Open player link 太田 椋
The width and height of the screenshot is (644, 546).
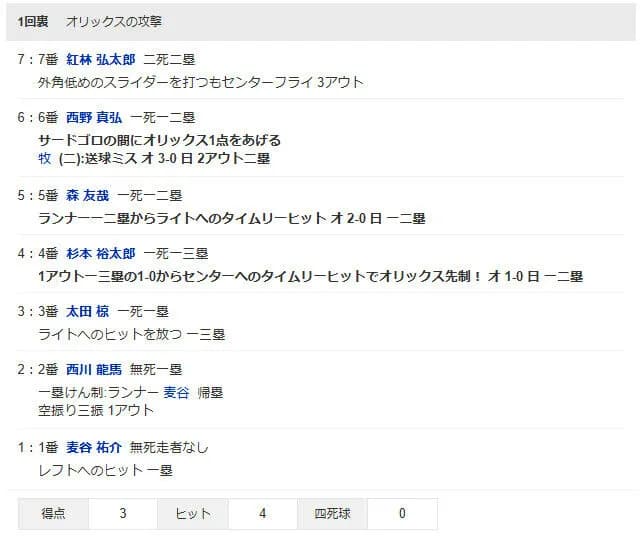point(87,311)
